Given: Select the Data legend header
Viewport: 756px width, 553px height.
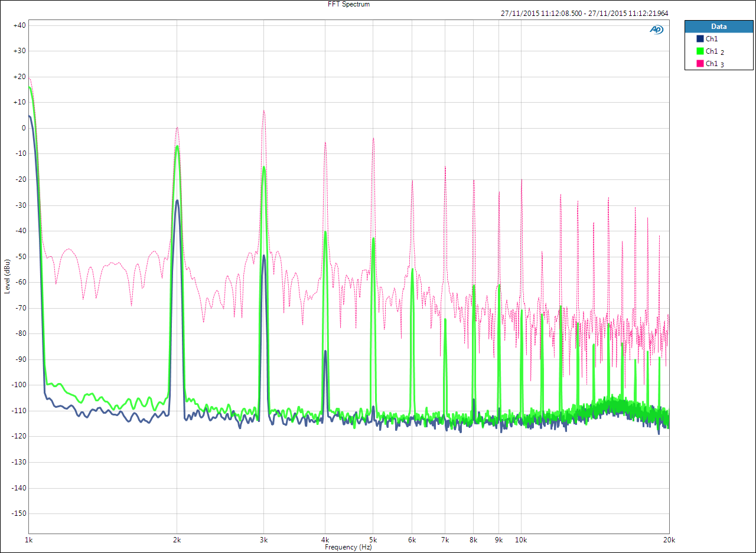Looking at the screenshot, I should pyautogui.click(x=719, y=27).
